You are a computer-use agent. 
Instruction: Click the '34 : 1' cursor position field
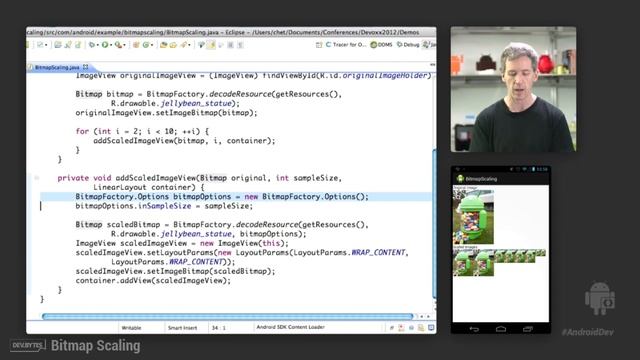click(x=219, y=328)
